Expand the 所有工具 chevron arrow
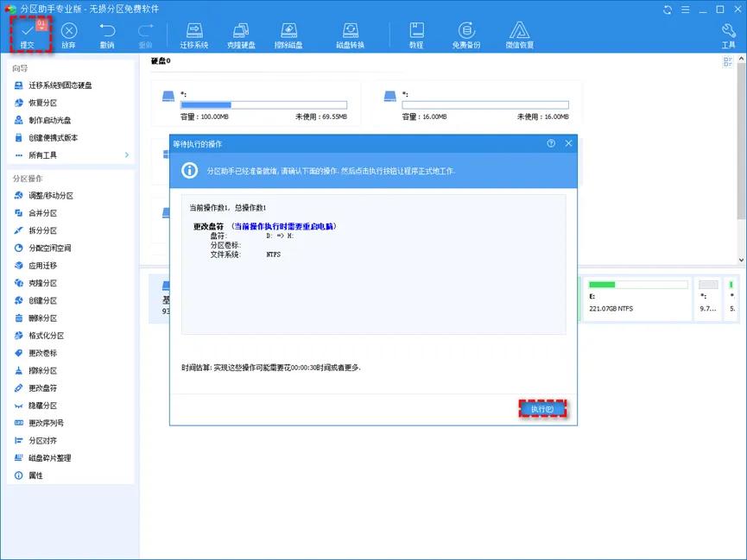Viewport: 747px width, 560px height. point(127,154)
